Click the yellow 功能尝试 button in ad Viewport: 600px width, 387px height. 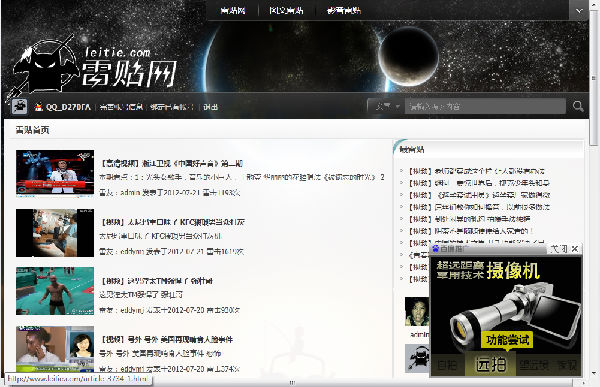click(507, 340)
